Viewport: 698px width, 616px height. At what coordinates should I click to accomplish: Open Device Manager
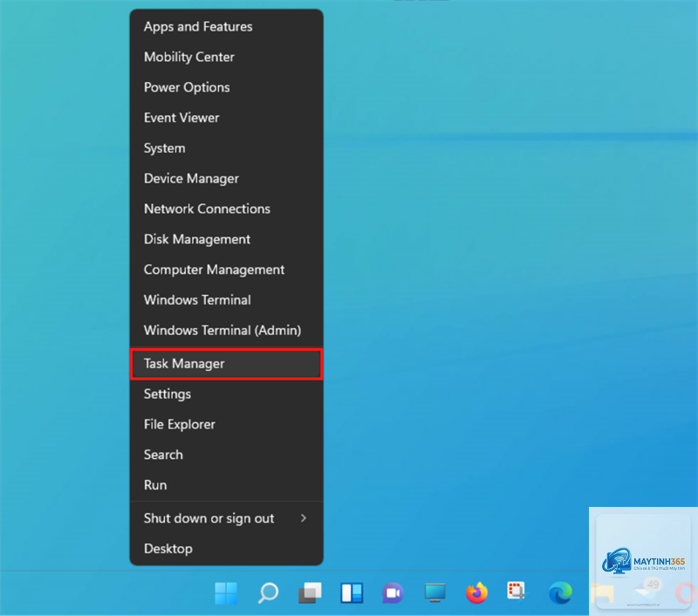[226, 179]
